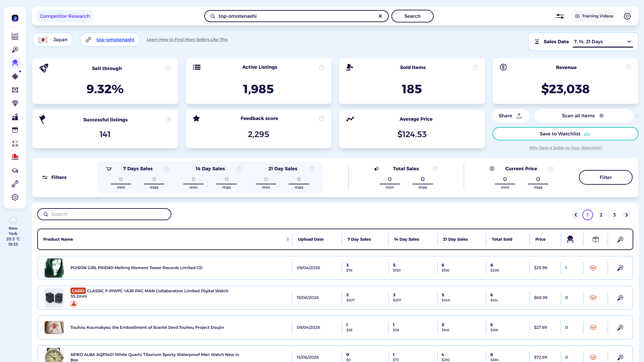This screenshot has width=644, height=362.
Task: Click the Training Videos button
Action: [x=594, y=16]
